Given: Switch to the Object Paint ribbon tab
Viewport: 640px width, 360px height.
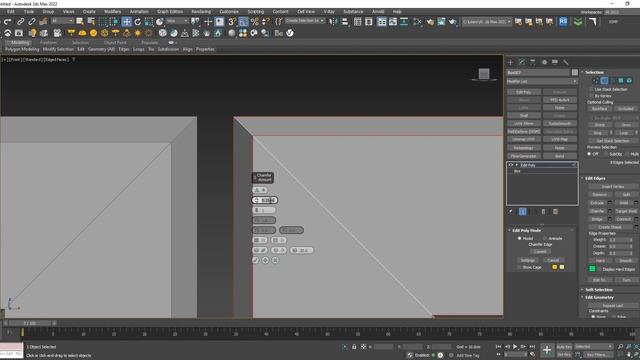Looking at the screenshot, I should pos(115,42).
